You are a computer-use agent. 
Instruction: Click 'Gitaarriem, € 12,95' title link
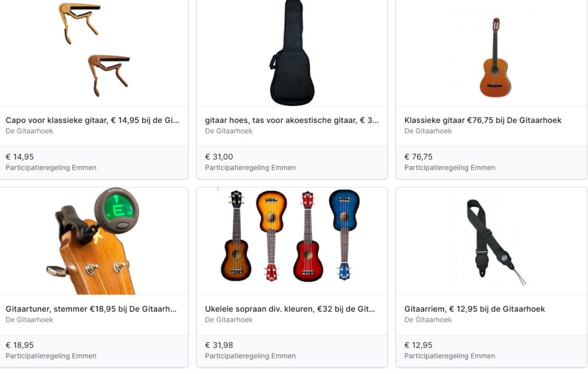[474, 309]
